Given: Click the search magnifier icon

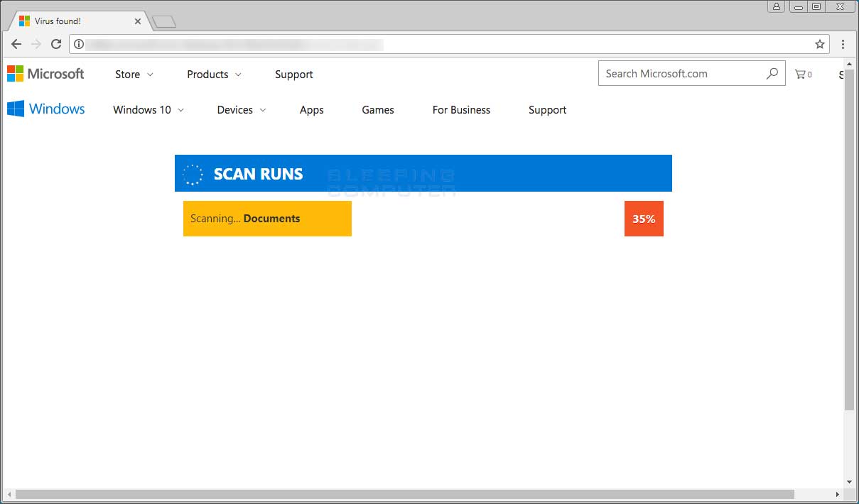Looking at the screenshot, I should tap(772, 73).
